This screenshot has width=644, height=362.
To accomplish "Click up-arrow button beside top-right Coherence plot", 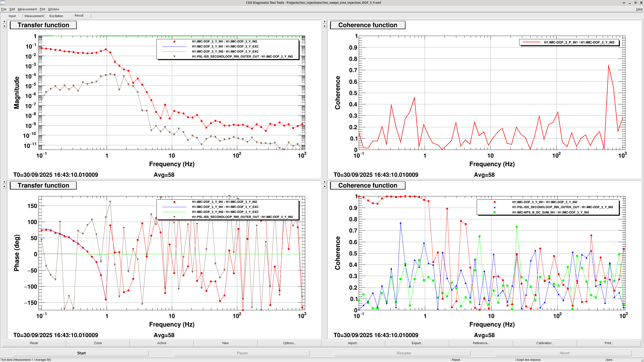I will (325, 26).
